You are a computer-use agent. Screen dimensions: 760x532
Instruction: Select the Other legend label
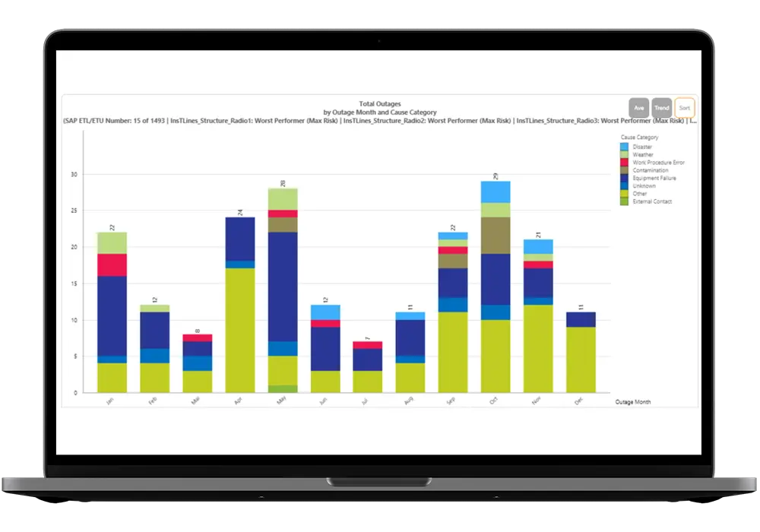click(x=640, y=194)
